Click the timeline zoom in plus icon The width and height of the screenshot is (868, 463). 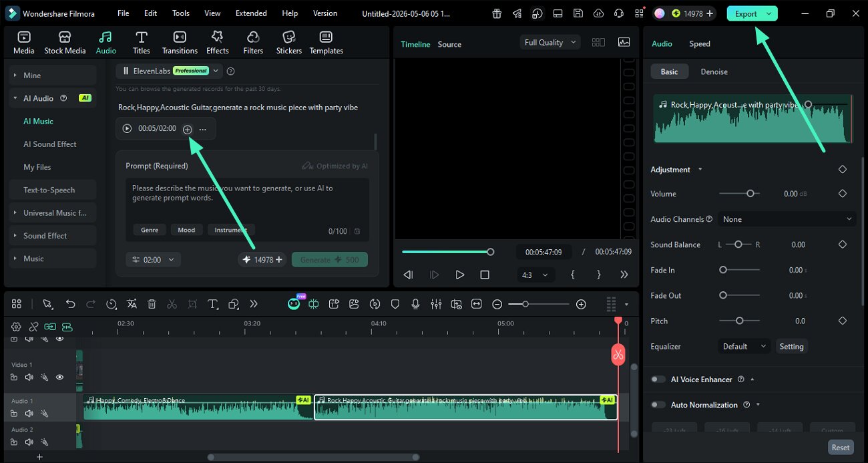581,304
